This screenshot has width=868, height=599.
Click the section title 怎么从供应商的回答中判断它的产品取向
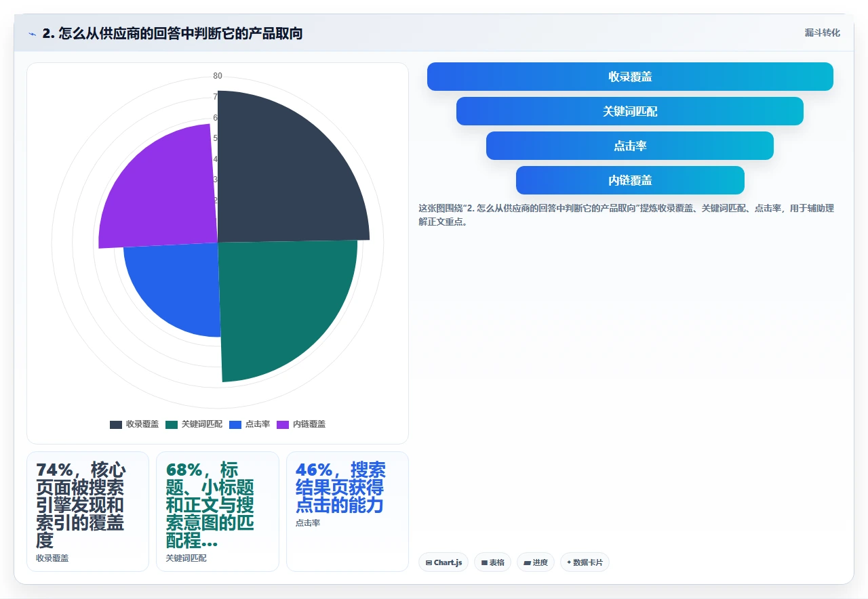click(x=172, y=33)
